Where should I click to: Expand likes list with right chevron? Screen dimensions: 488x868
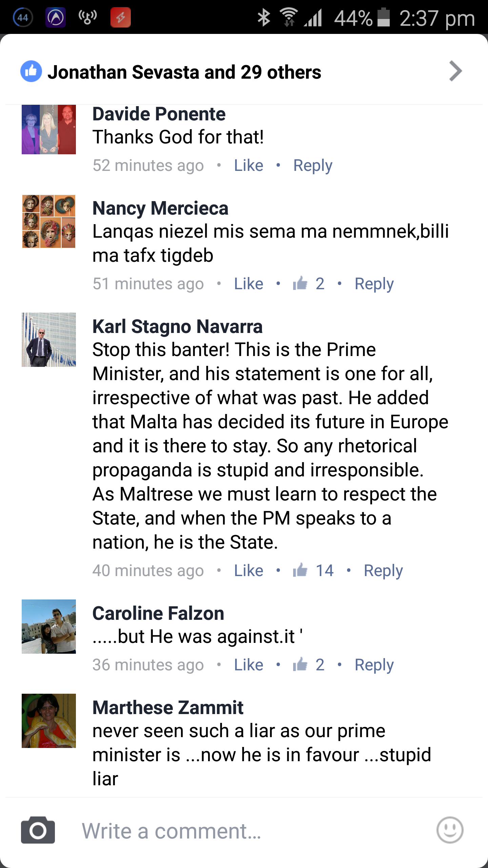click(x=455, y=71)
